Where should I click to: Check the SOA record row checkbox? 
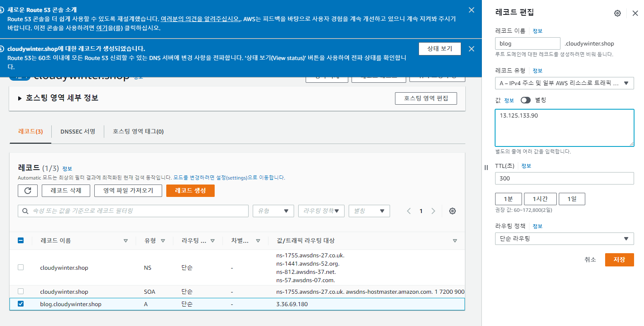coord(21,291)
